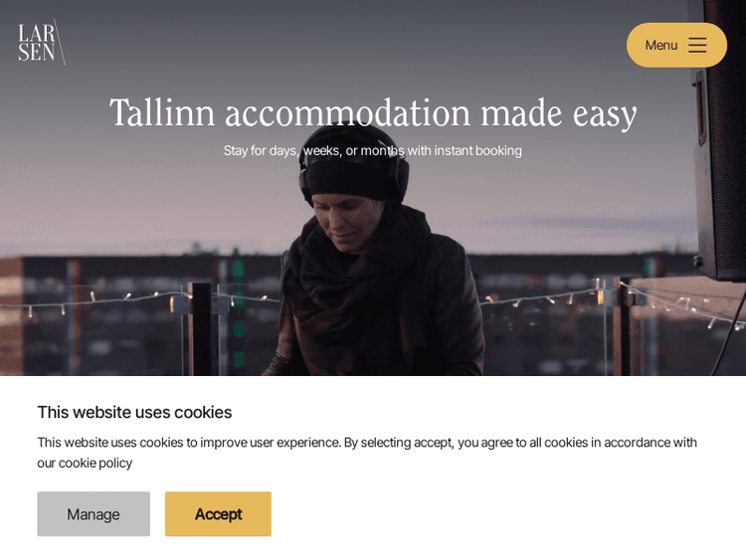Click the 'Tallinn accommodation made easy' heading

(373, 112)
